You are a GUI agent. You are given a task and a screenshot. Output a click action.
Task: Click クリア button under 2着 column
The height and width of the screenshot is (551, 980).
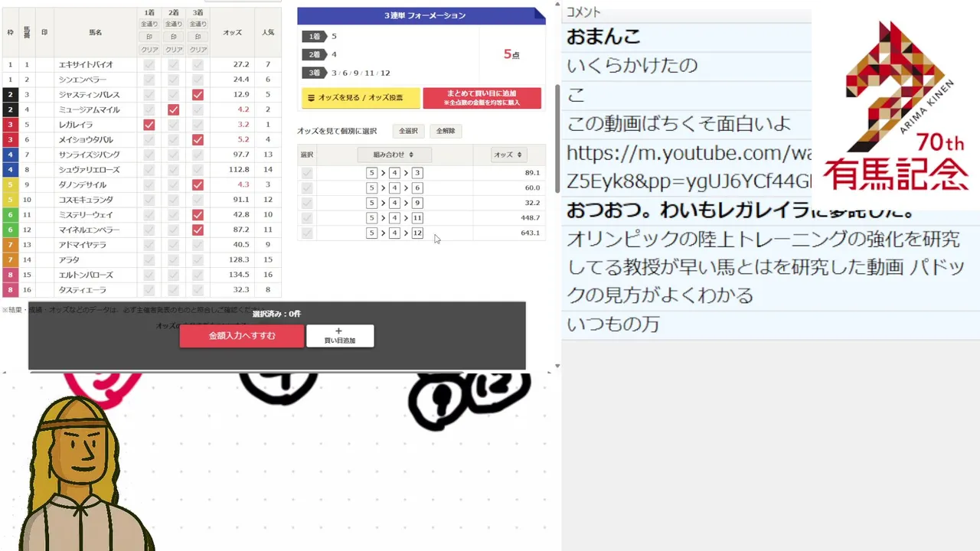coord(174,49)
